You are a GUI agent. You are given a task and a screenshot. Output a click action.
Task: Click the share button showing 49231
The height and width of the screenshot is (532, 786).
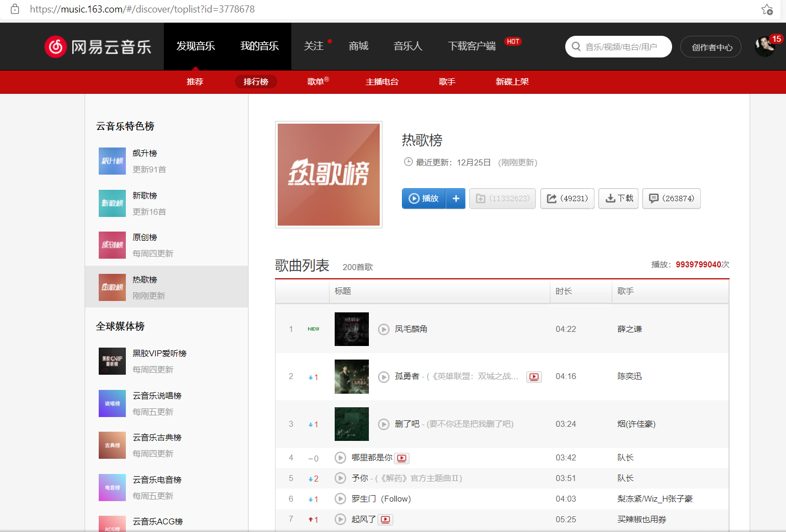[x=567, y=198]
